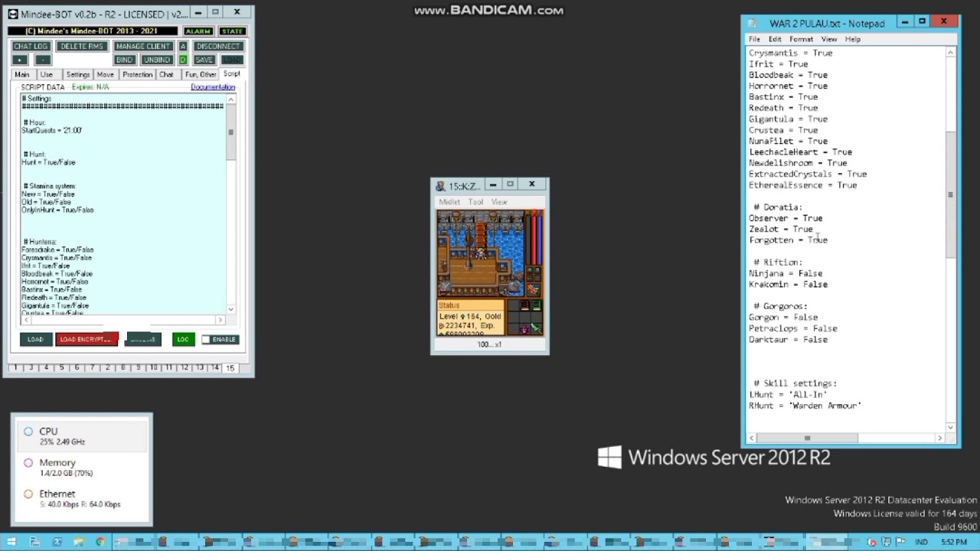This screenshot has height=551, width=980.
Task: Click the player character on the ship
Action: click(480, 253)
